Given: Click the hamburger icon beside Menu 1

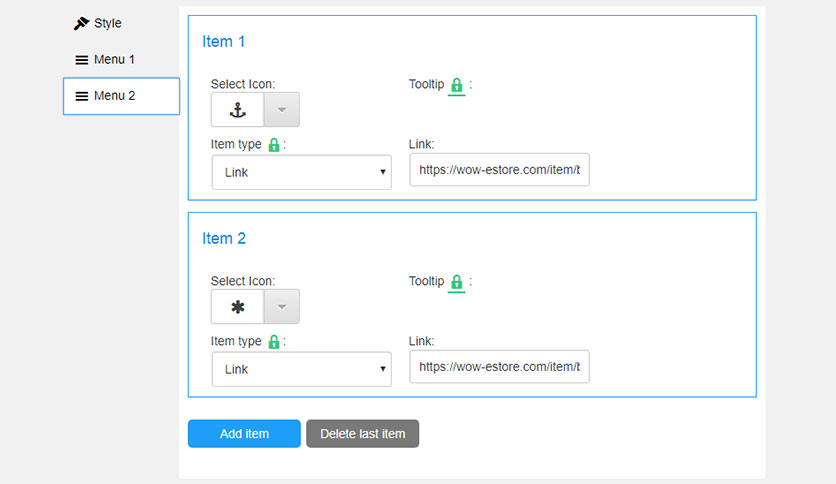Looking at the screenshot, I should pyautogui.click(x=82, y=60).
